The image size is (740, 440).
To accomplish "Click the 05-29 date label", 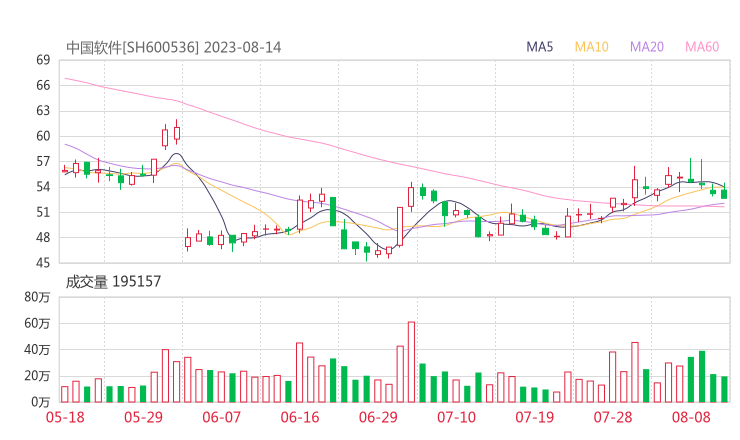I will coord(143,417).
